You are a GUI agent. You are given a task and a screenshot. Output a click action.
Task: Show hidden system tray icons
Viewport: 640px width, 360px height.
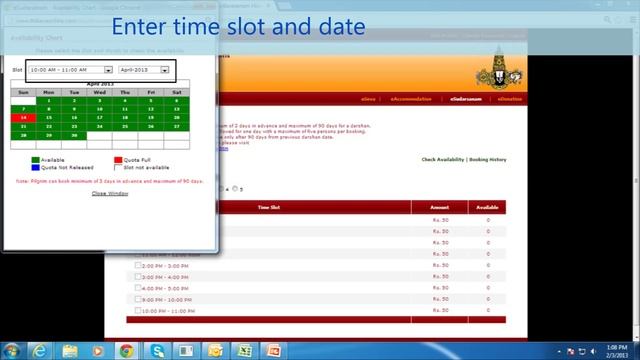click(x=559, y=351)
